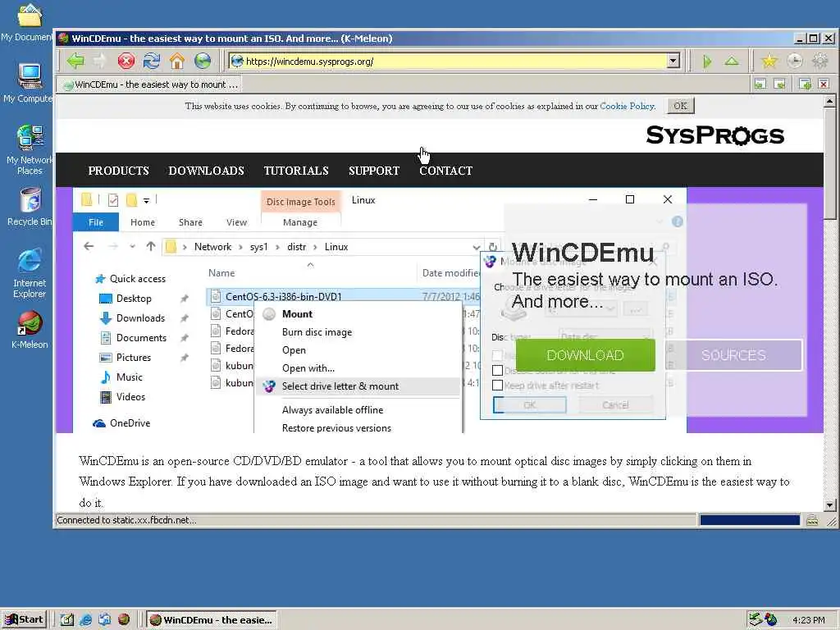This screenshot has height=630, width=840.
Task: Click the 4:23 PM system clock
Action: coord(808,620)
